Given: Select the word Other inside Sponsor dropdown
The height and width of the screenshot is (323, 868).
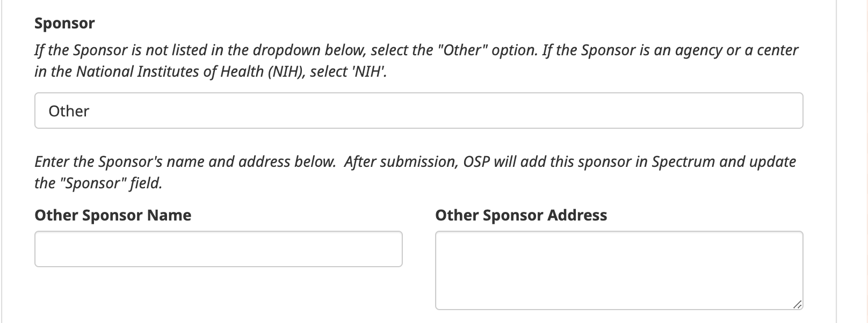Looking at the screenshot, I should 69,111.
